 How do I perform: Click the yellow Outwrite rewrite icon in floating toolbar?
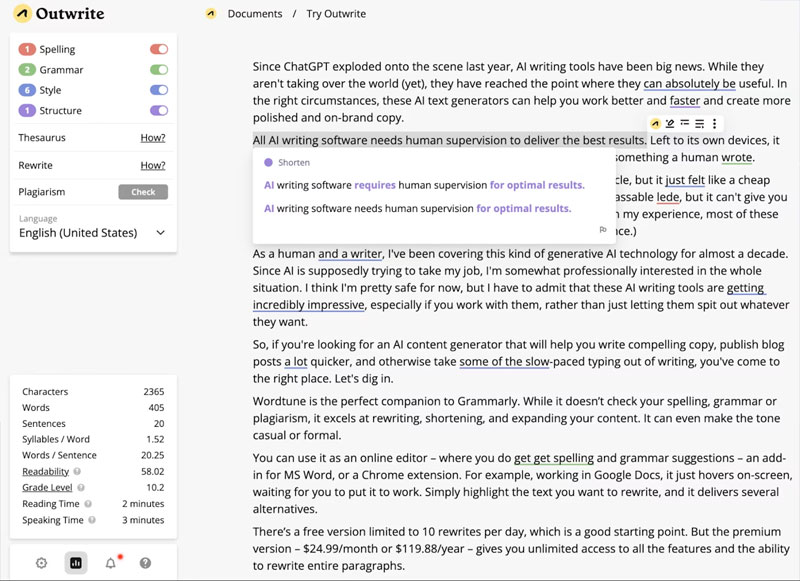(655, 124)
